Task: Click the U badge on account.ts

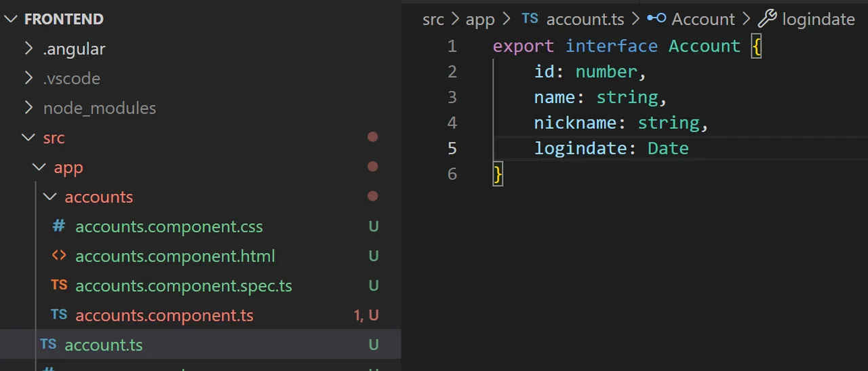Action: tap(374, 345)
